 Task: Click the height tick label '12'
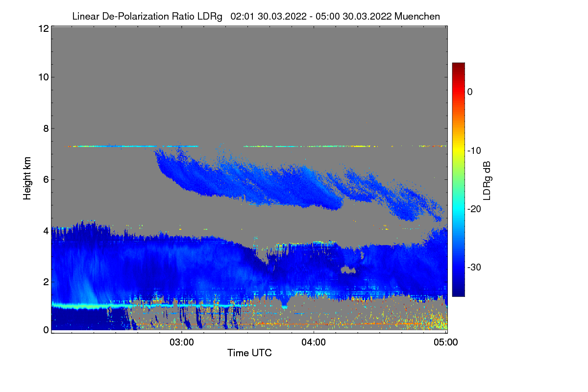(43, 29)
